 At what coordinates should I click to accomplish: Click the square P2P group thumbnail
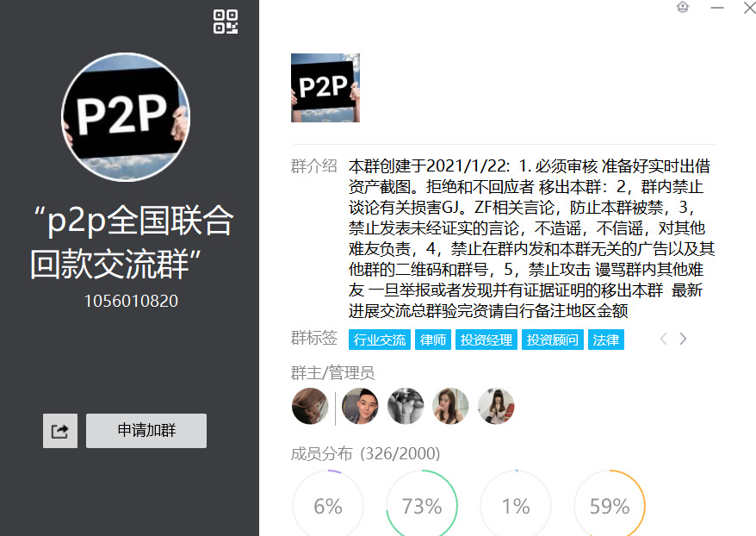[x=325, y=88]
